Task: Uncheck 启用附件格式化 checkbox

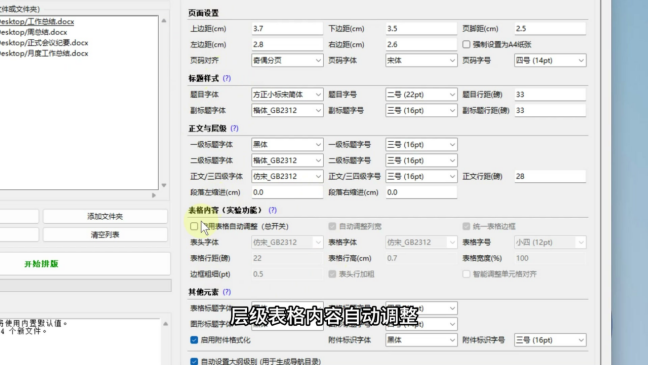Action: pyautogui.click(x=194, y=340)
